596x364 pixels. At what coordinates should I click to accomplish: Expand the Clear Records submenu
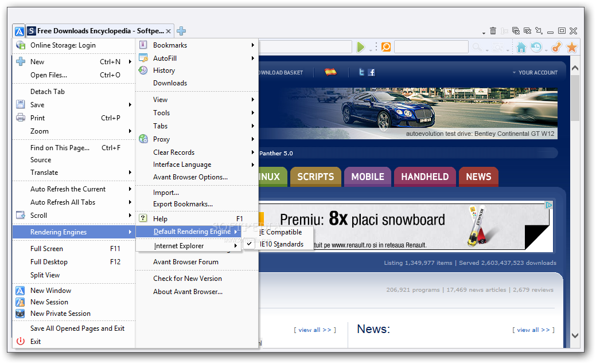click(253, 152)
